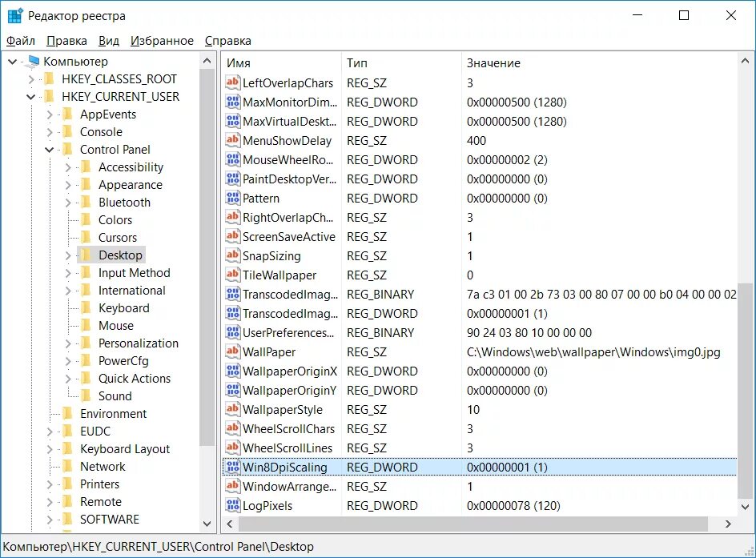Click the status bar registry path
The height and width of the screenshot is (558, 756).
click(x=158, y=547)
